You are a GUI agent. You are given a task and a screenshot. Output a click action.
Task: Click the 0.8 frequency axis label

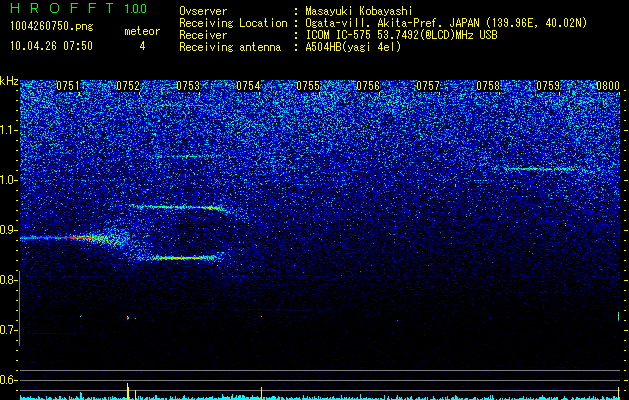click(x=8, y=280)
